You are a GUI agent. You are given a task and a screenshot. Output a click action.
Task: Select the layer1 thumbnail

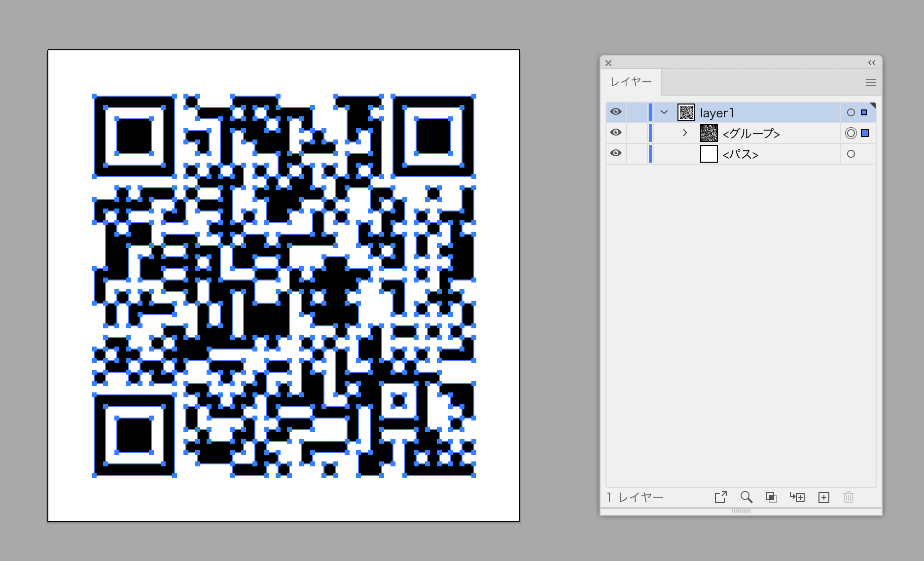pos(686,112)
